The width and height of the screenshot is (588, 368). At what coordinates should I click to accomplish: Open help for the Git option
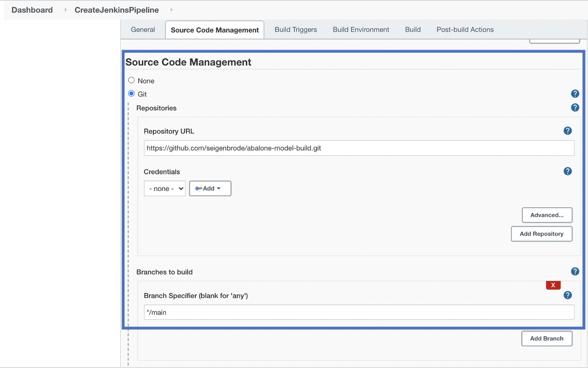pos(575,93)
